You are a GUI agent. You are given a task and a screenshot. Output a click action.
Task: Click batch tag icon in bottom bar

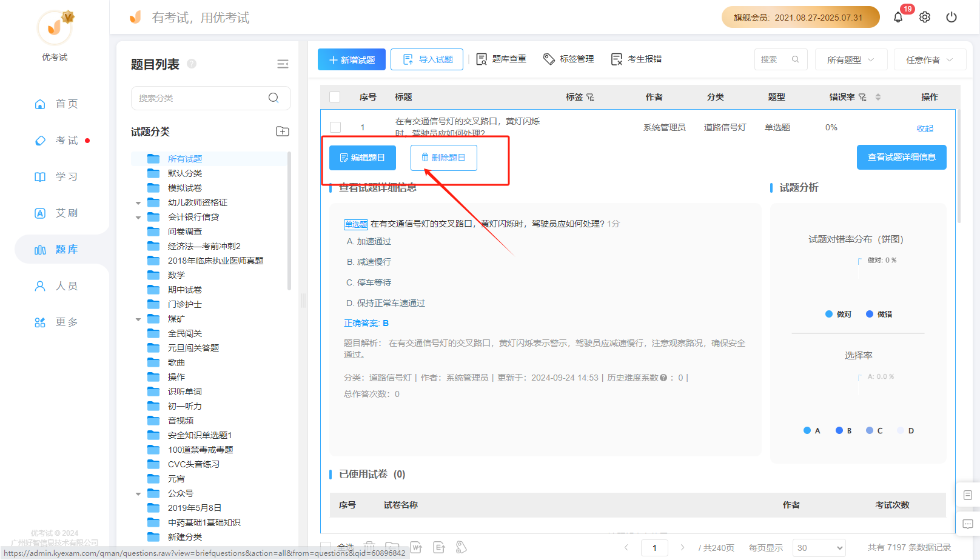point(461,547)
